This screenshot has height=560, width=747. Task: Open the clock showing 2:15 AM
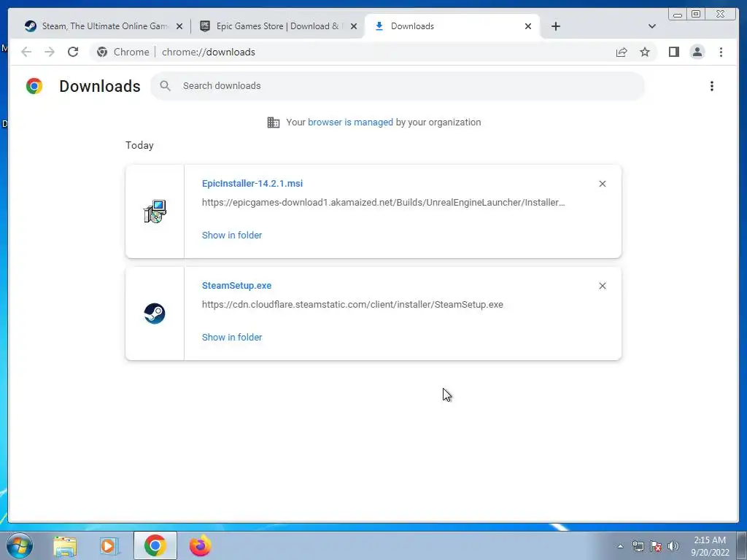click(710, 546)
